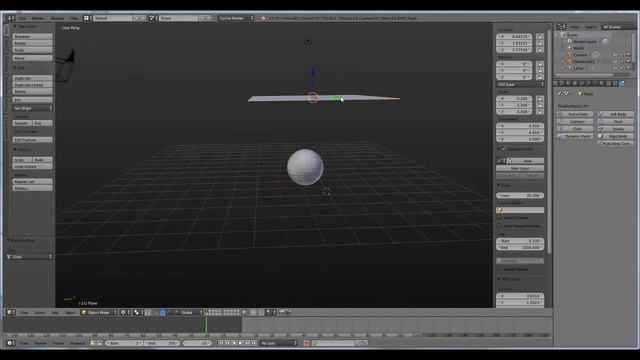This screenshot has width=640, height=360.
Task: Enable Soft Body physics
Action: click(x=616, y=114)
